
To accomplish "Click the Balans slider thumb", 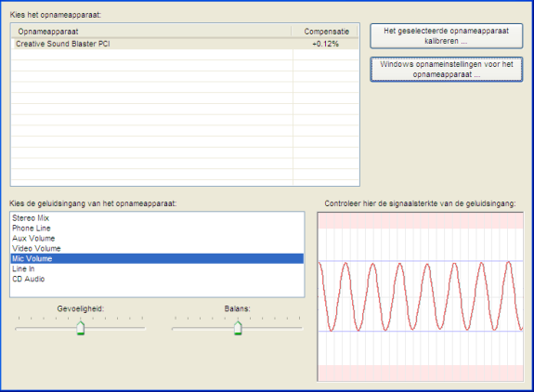I will [238, 328].
